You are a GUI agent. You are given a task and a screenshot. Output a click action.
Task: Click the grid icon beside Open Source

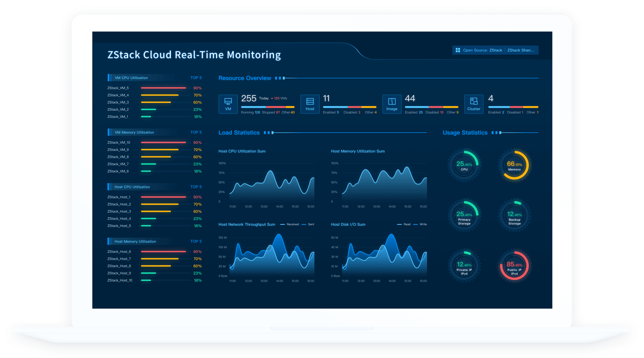point(458,50)
